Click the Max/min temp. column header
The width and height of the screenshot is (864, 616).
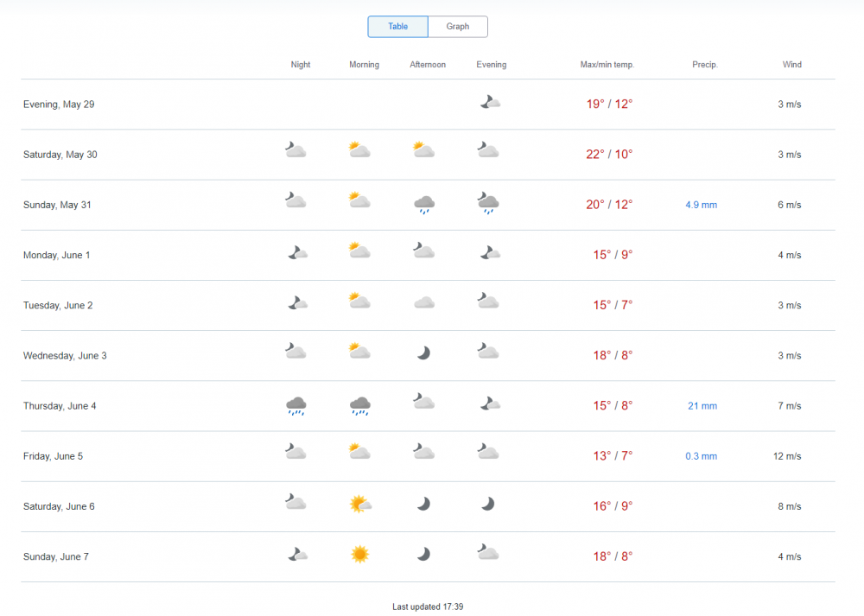tap(607, 65)
